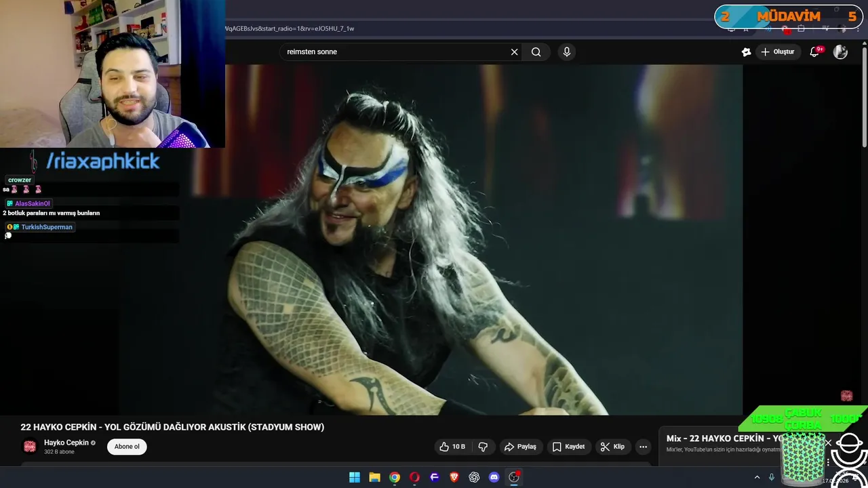Click the verified badge beside Hayko Cepkin
This screenshot has height=488, width=868.
click(x=93, y=443)
